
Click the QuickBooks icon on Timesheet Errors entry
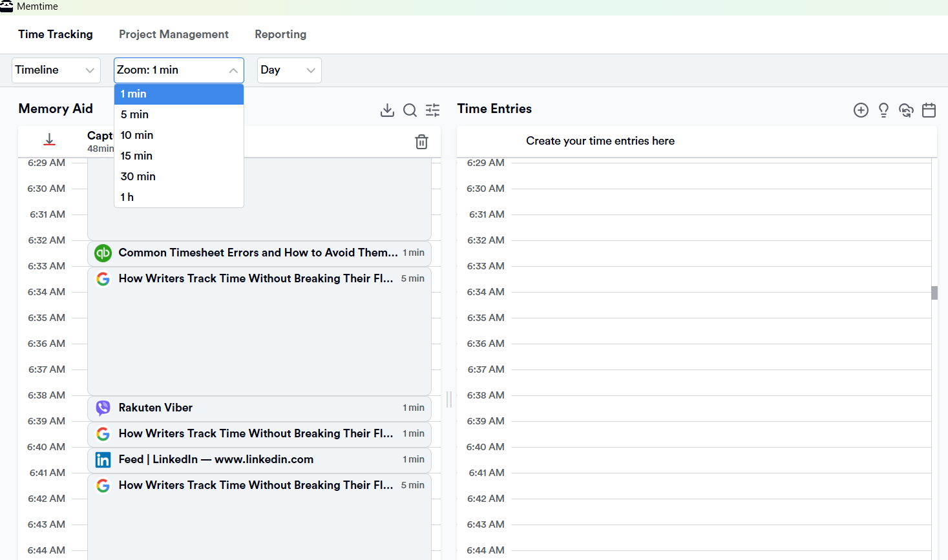click(103, 253)
